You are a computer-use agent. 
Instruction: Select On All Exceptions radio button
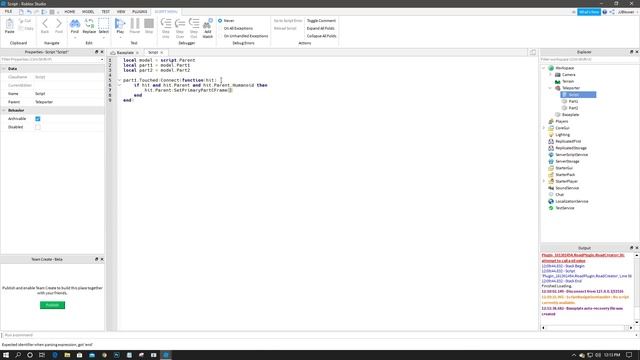click(x=220, y=28)
